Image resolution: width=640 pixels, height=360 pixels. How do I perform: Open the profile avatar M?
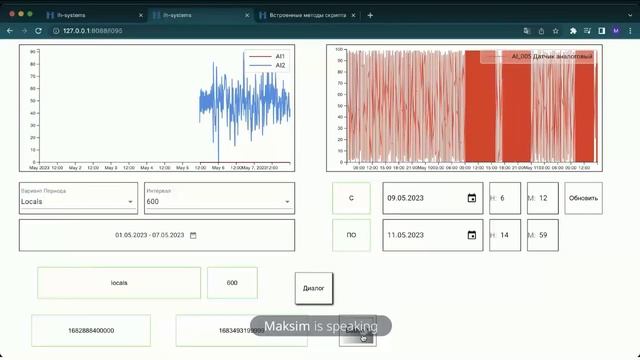pos(616,31)
